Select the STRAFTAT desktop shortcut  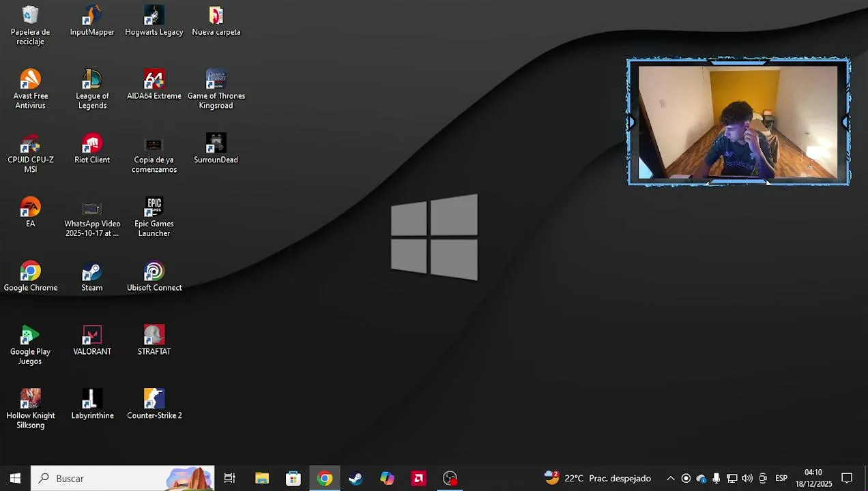pyautogui.click(x=154, y=341)
